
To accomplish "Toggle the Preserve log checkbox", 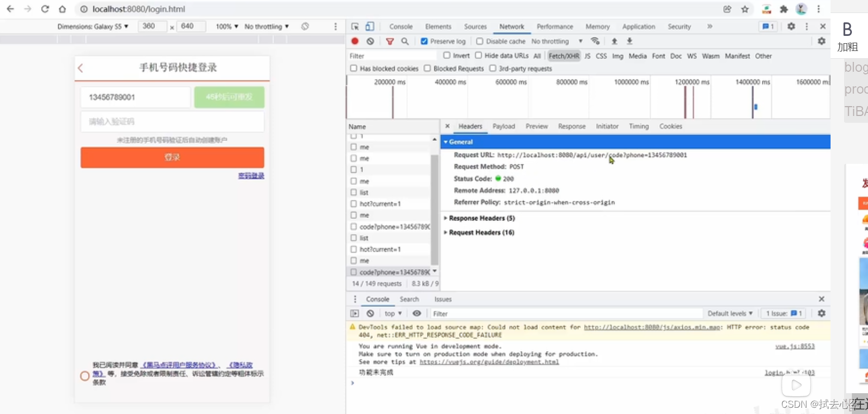I will 424,41.
